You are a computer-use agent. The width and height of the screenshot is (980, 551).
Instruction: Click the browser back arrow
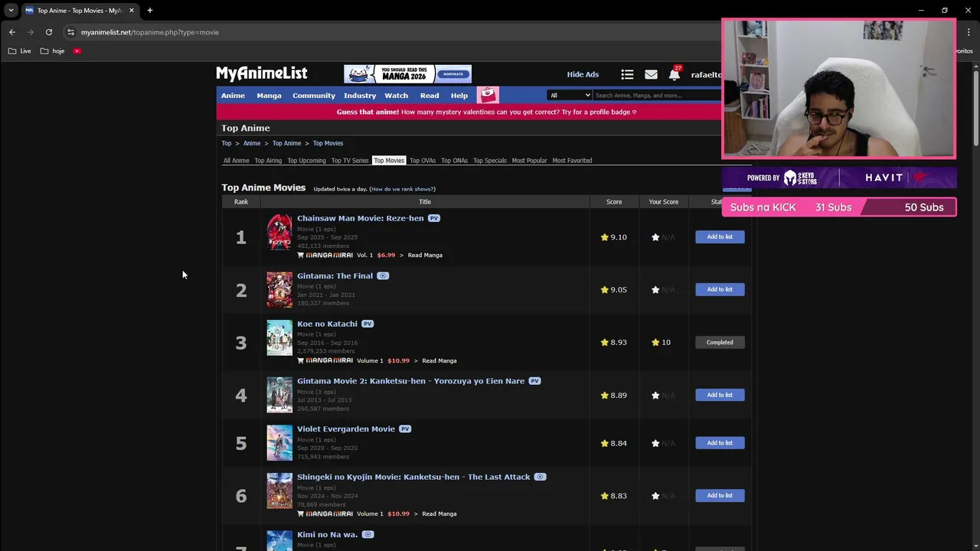(x=12, y=32)
